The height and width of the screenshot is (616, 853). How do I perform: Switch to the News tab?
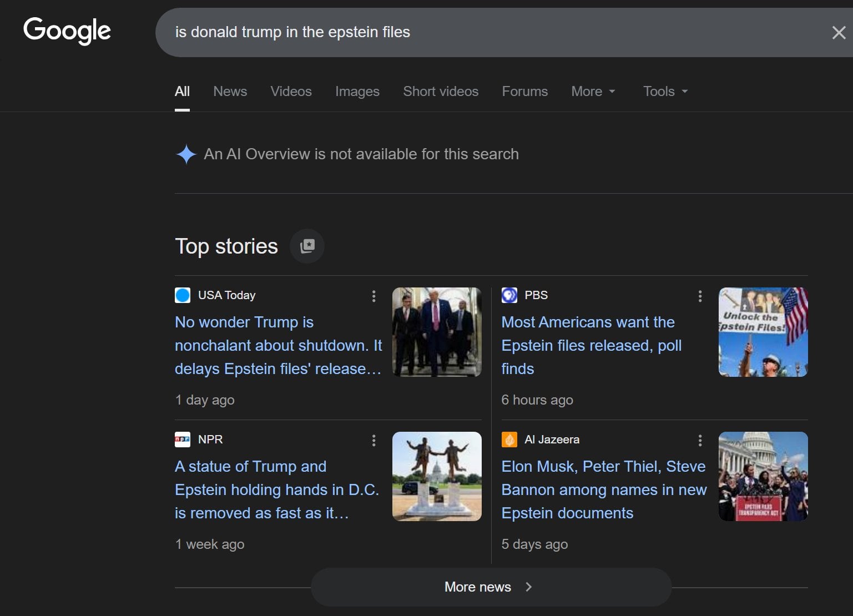click(x=230, y=92)
